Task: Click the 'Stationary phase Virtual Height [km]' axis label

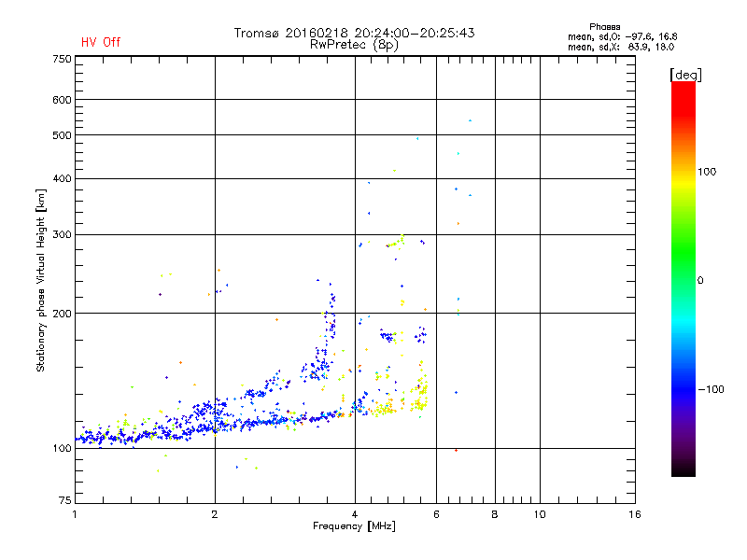Action: click(x=40, y=281)
